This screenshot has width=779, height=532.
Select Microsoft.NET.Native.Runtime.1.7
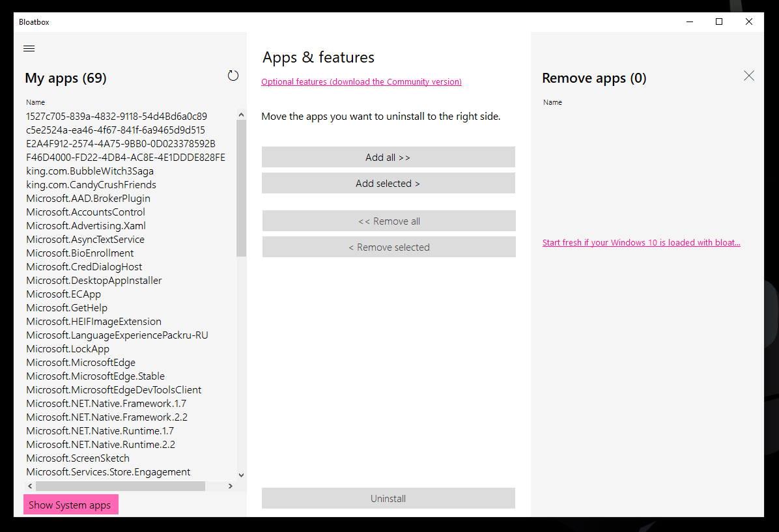100,430
